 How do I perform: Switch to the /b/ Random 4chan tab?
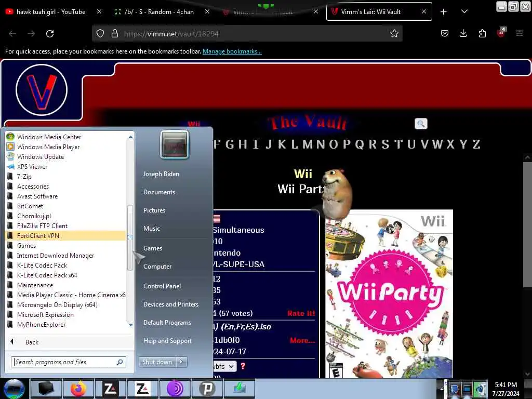(x=159, y=12)
